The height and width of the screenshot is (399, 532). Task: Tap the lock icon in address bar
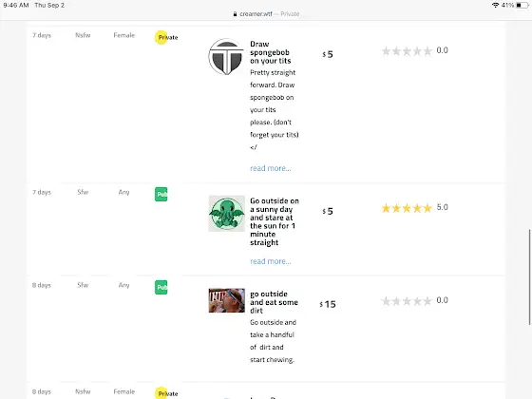coord(235,14)
